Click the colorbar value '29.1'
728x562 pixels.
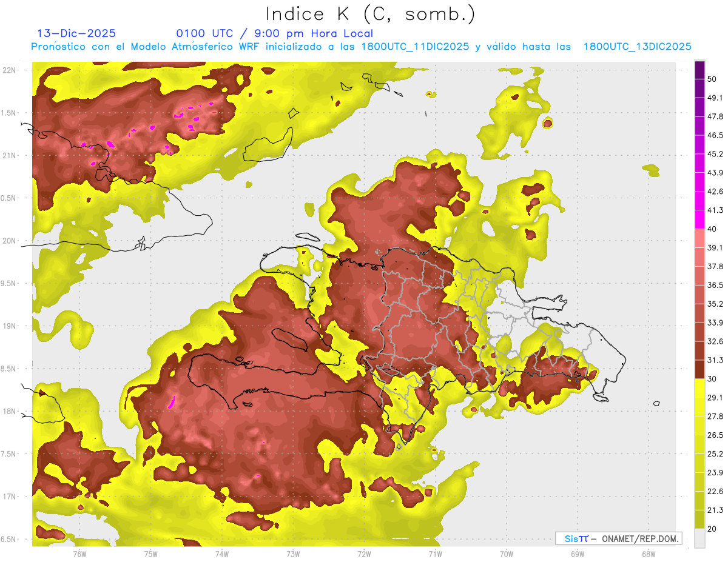point(715,398)
